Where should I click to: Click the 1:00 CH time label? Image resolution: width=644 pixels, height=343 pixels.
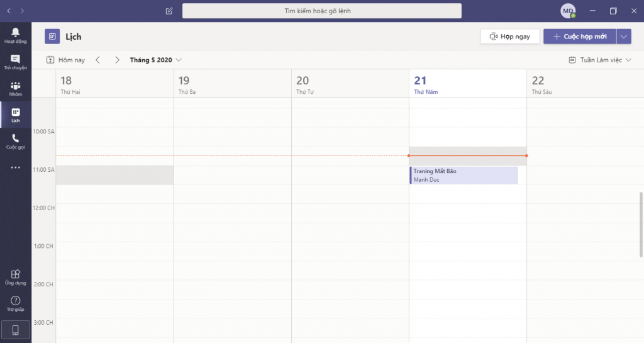tap(43, 246)
